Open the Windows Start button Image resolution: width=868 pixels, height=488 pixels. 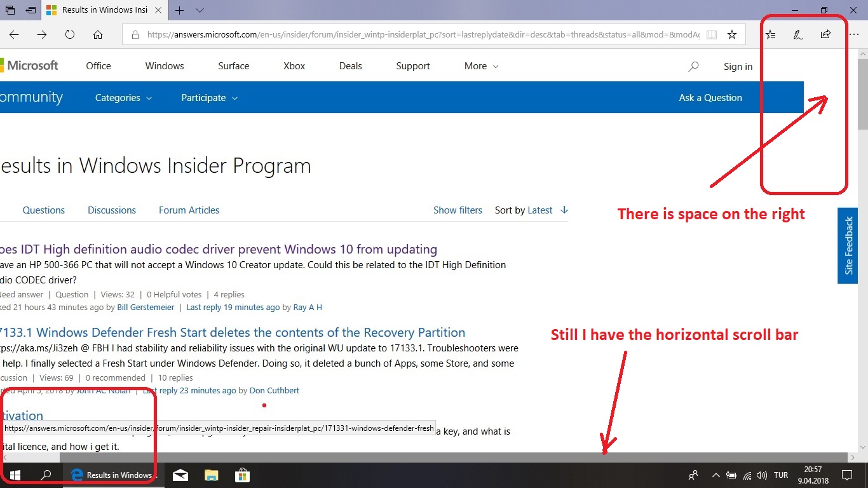coord(14,475)
